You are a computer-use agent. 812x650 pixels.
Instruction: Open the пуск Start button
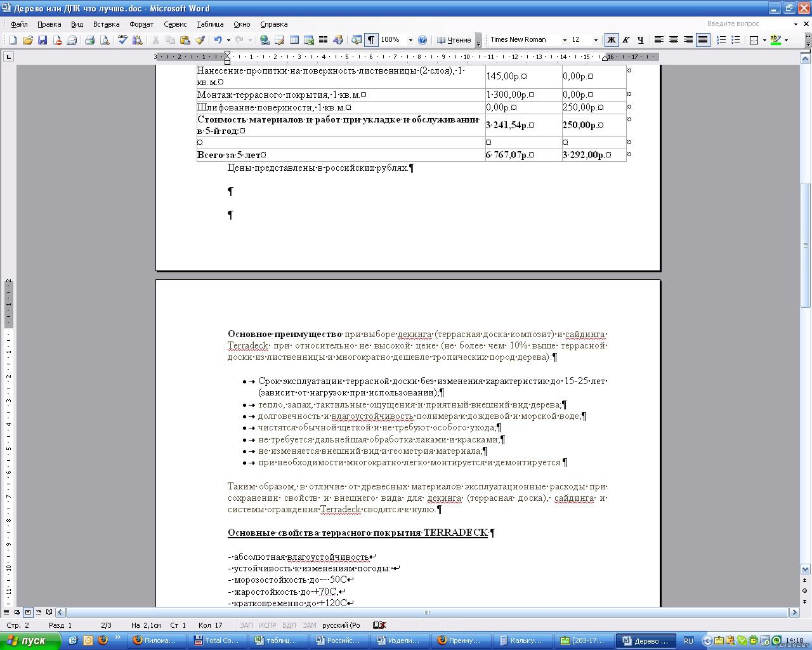tap(30, 640)
